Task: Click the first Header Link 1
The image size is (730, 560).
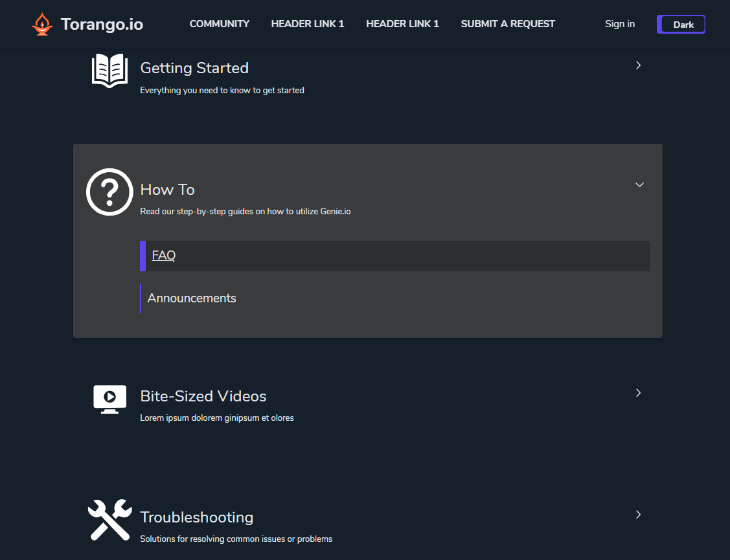Action: coord(308,24)
